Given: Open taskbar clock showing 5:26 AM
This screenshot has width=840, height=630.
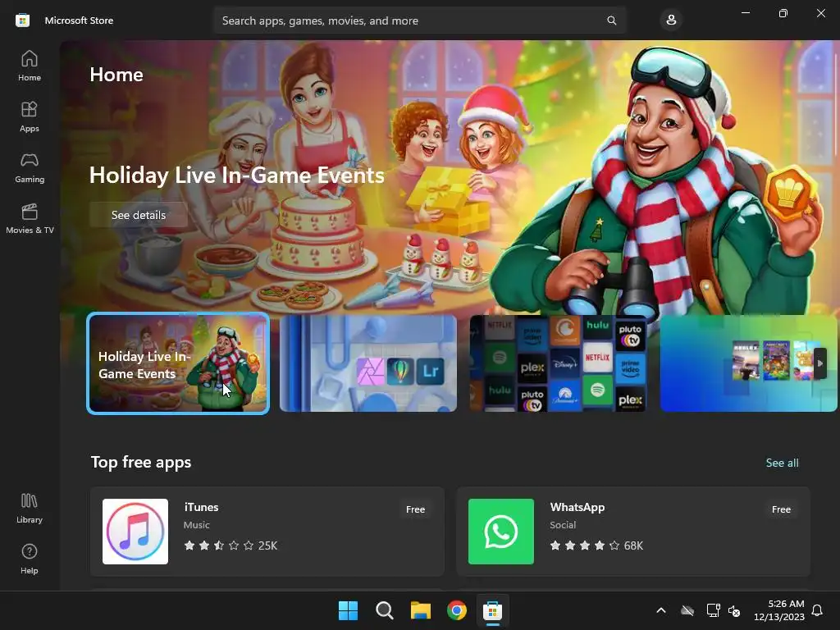Looking at the screenshot, I should coord(779,610).
